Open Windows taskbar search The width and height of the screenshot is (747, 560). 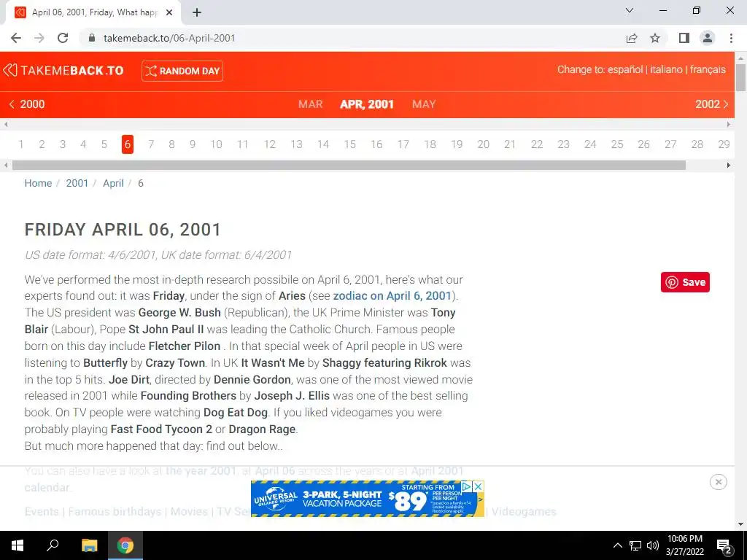[x=53, y=545]
